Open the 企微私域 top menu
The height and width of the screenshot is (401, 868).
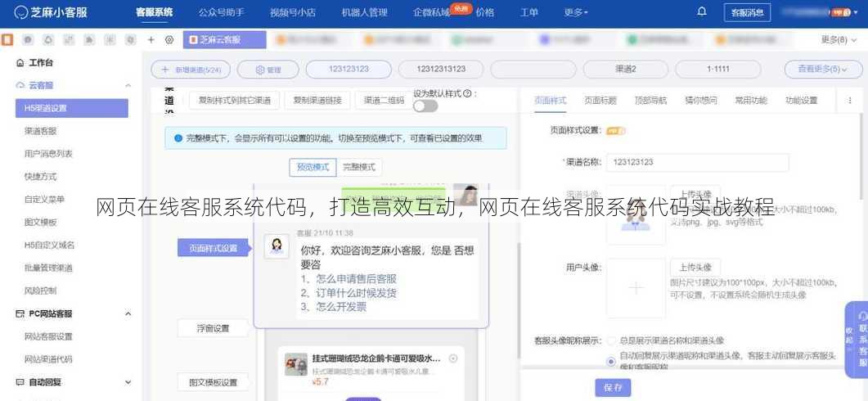coord(431,12)
